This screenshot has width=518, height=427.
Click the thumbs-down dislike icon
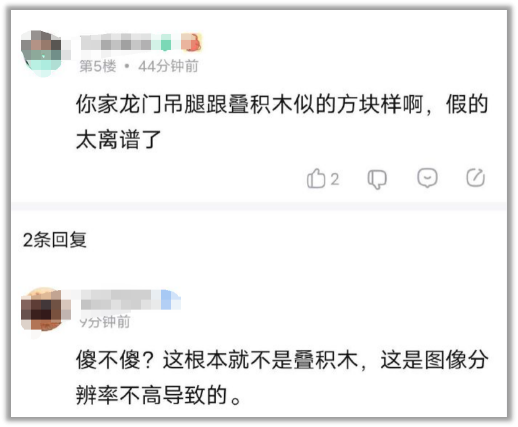377,179
